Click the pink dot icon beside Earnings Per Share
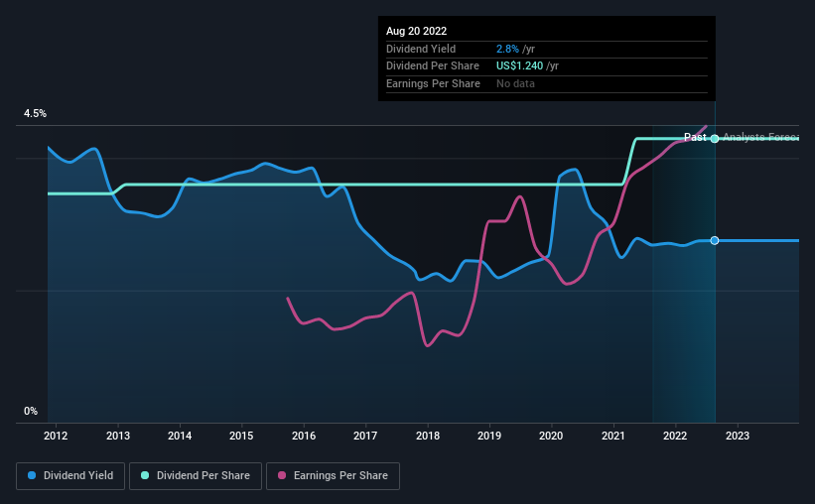 [x=282, y=476]
